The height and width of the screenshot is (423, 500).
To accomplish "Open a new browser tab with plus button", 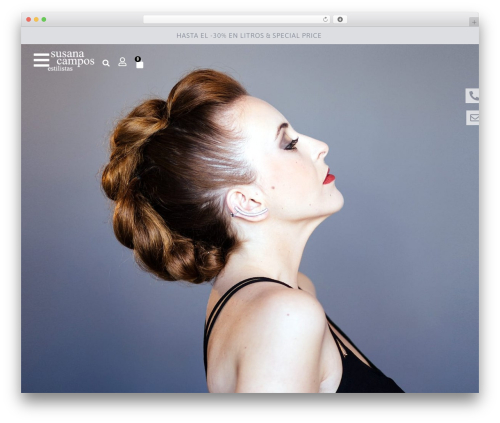I will click(x=474, y=22).
